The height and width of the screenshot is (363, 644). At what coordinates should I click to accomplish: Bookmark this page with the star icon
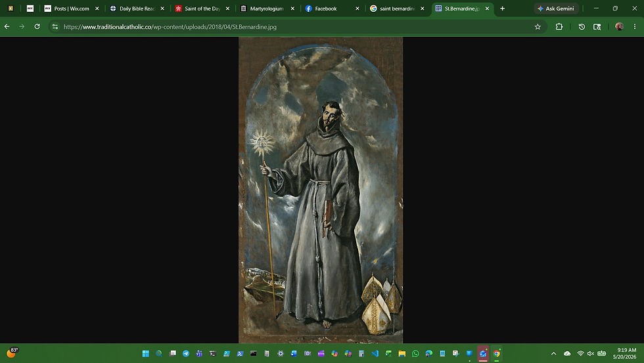pyautogui.click(x=538, y=27)
